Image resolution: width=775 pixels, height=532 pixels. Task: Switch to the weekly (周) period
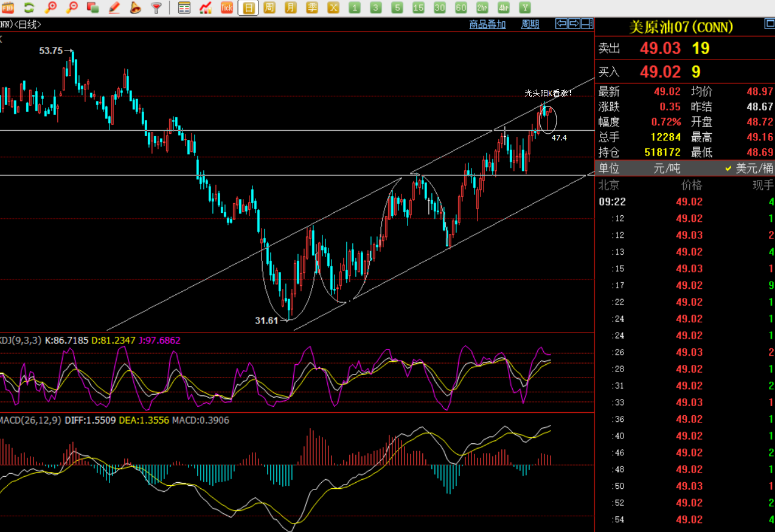[x=269, y=8]
